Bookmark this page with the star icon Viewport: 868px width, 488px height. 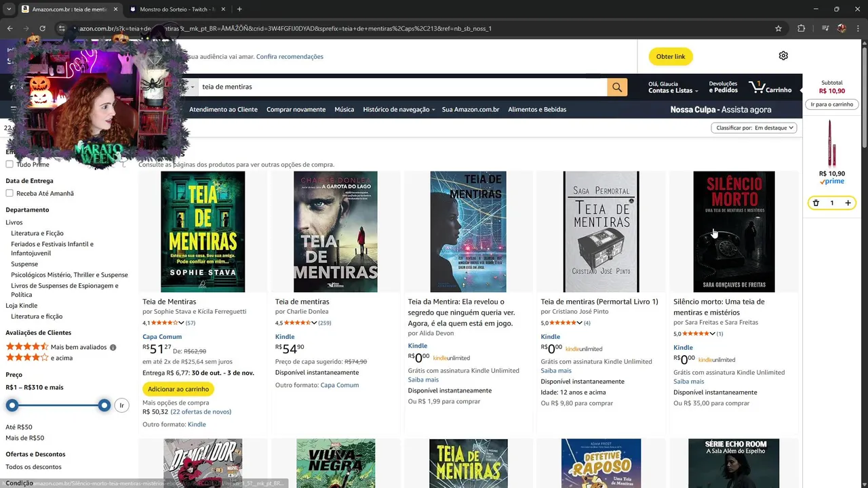click(x=778, y=28)
